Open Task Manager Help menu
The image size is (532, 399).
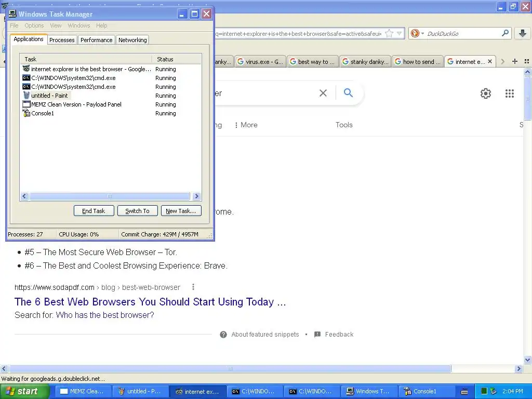[x=101, y=25]
